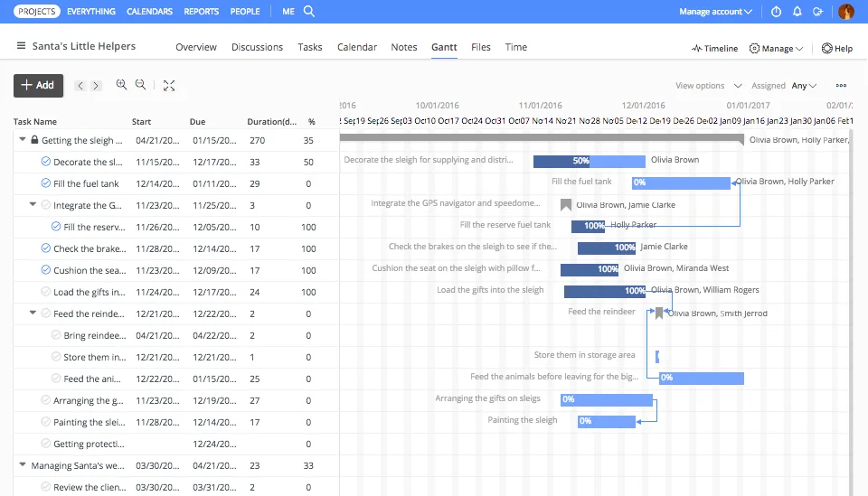The image size is (868, 496).
Task: Click Feed the reindeer milestone flag marker
Action: 659,313
